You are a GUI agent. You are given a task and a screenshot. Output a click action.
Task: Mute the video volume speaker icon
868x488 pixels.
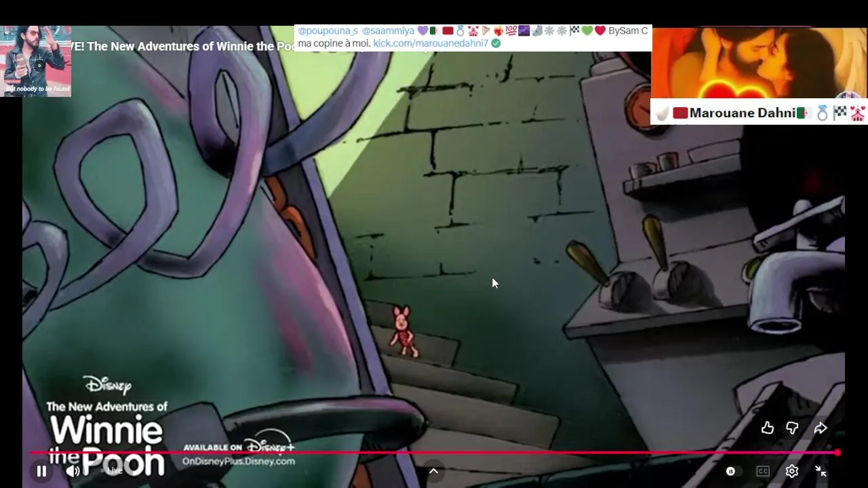coord(73,471)
